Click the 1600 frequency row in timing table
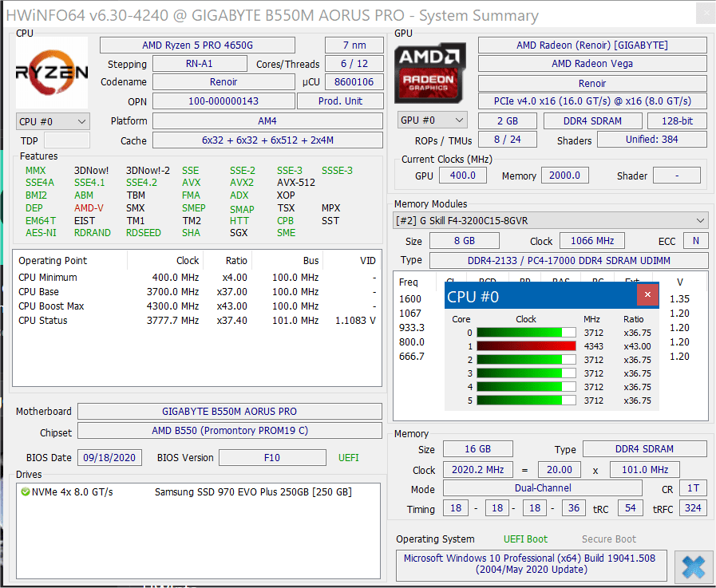 tap(410, 299)
